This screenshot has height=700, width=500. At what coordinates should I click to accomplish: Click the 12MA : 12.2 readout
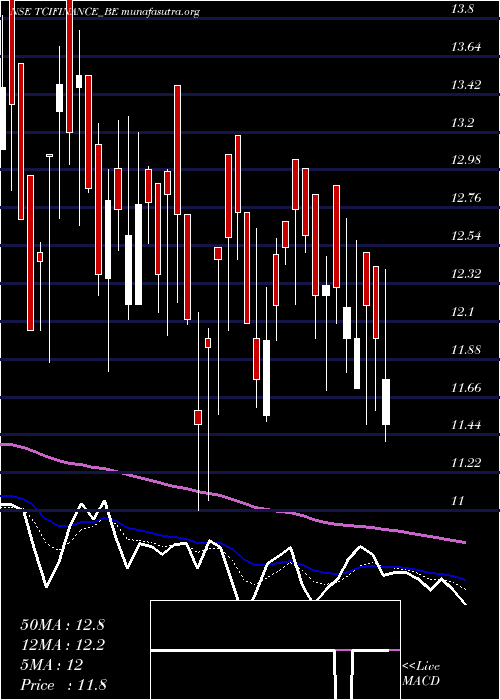click(x=62, y=645)
